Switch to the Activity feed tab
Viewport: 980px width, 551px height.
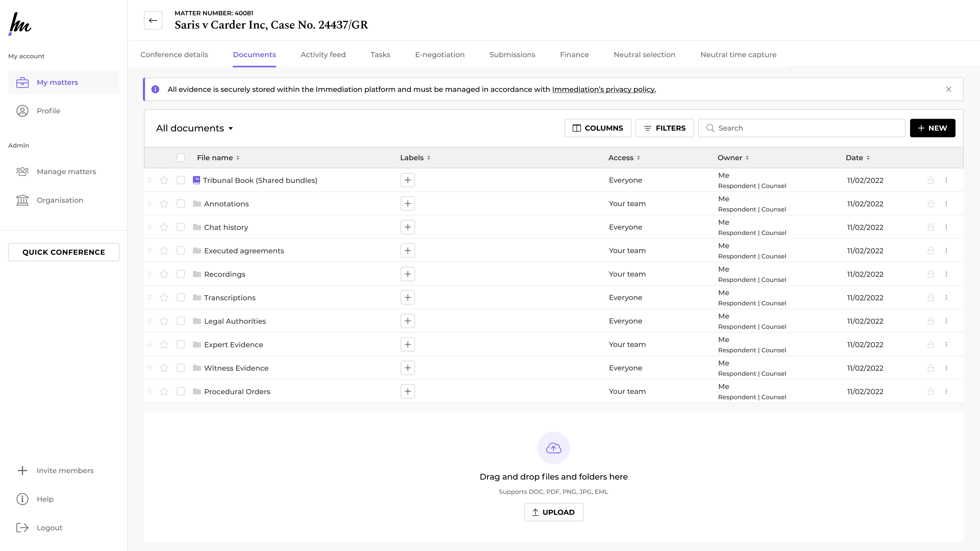[323, 55]
